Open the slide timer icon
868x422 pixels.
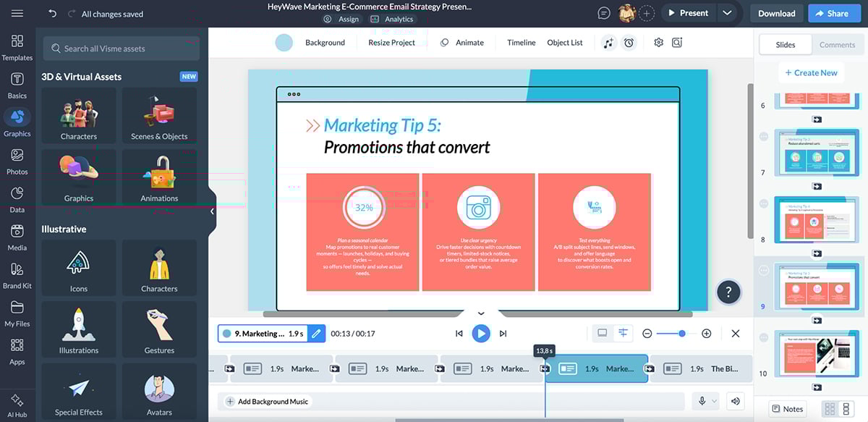click(x=628, y=43)
